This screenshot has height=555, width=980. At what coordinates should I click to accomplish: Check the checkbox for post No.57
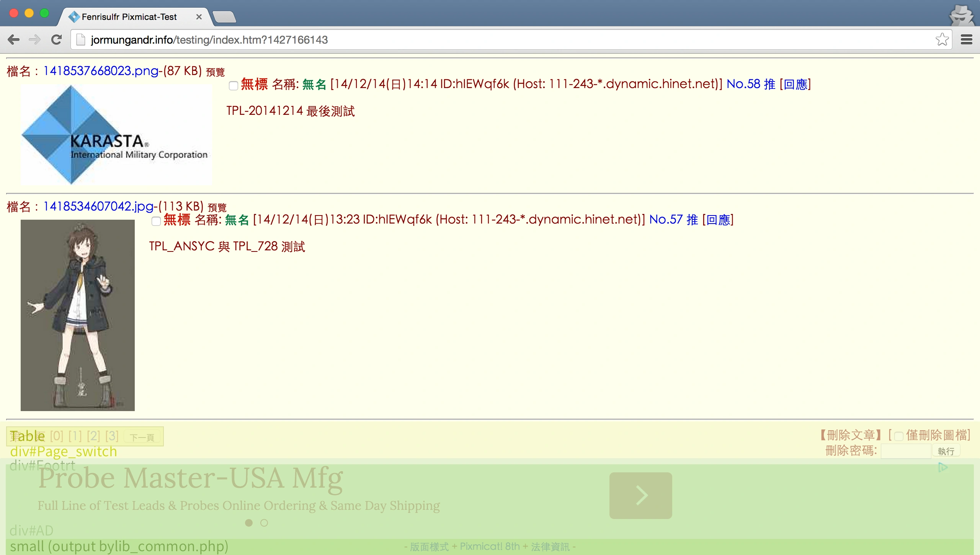(x=156, y=221)
